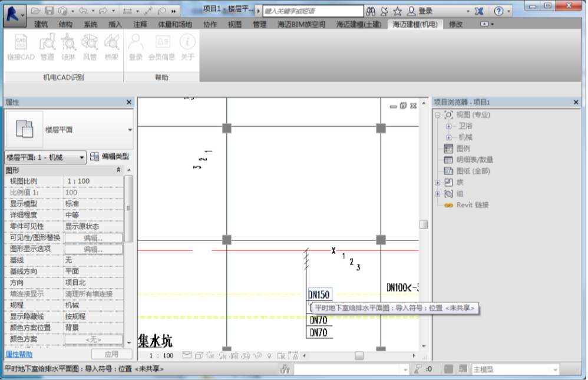Viewport: 588px width, 380px height.
Task: Collapse the 视图 (专业) tree node
Action: point(438,115)
